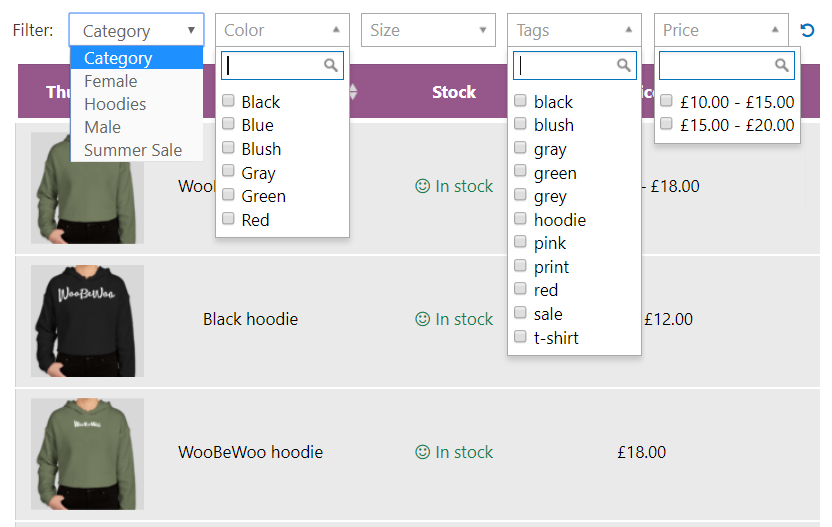Select the 'green' tag checkbox
Viewport: 832px width, 527px height.
click(x=521, y=170)
